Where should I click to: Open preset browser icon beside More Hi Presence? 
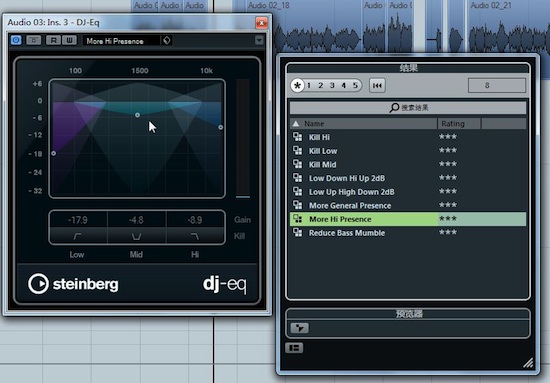(x=167, y=40)
